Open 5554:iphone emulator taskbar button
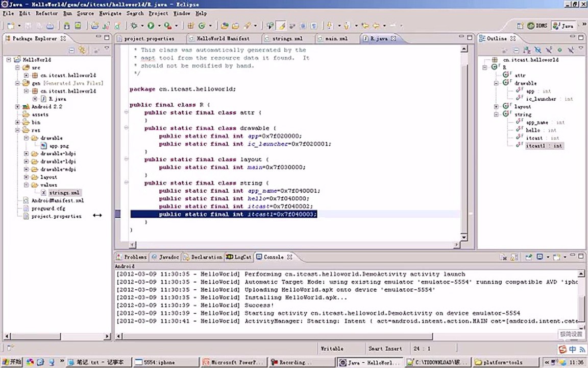The width and height of the screenshot is (588, 368). click(x=165, y=362)
